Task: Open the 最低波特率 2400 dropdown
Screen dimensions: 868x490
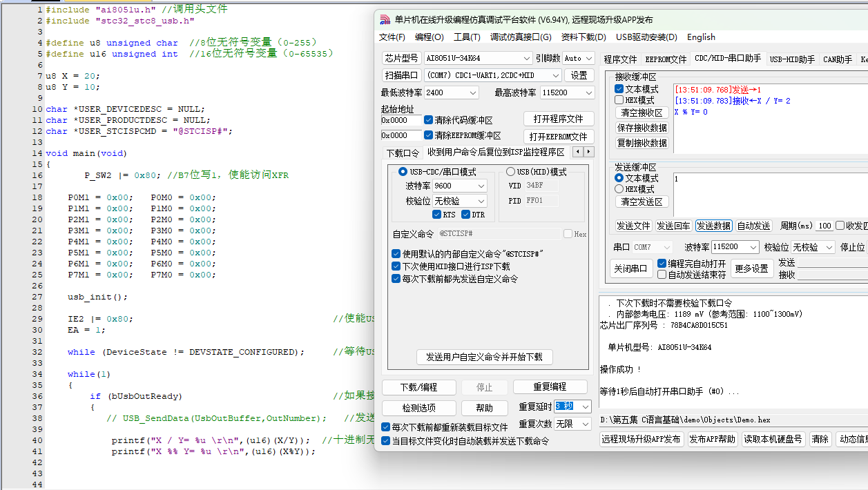Action: point(451,92)
